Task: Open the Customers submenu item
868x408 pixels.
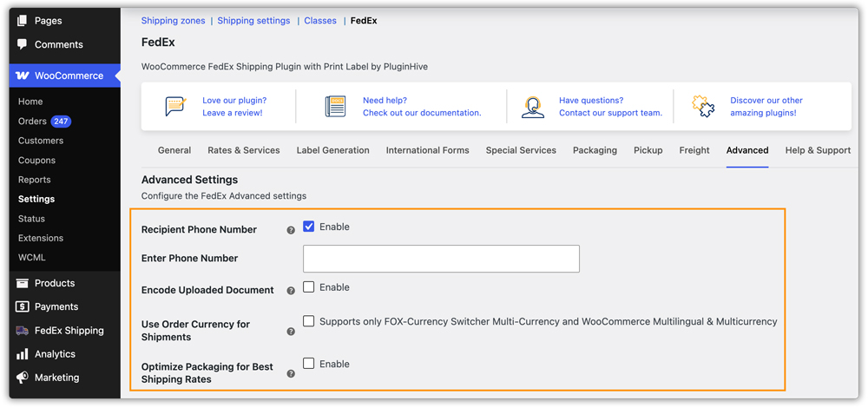Action: pyautogui.click(x=41, y=141)
